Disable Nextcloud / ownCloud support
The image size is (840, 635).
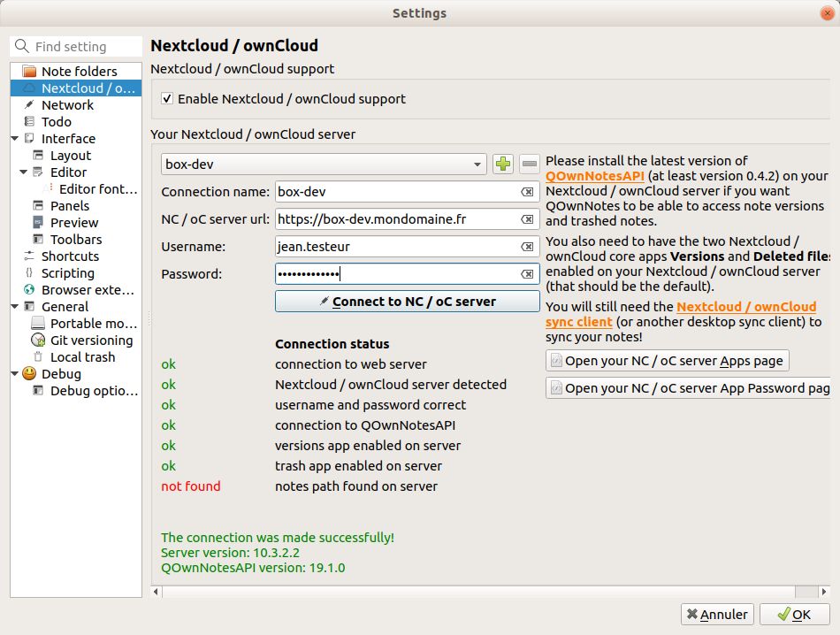point(167,99)
